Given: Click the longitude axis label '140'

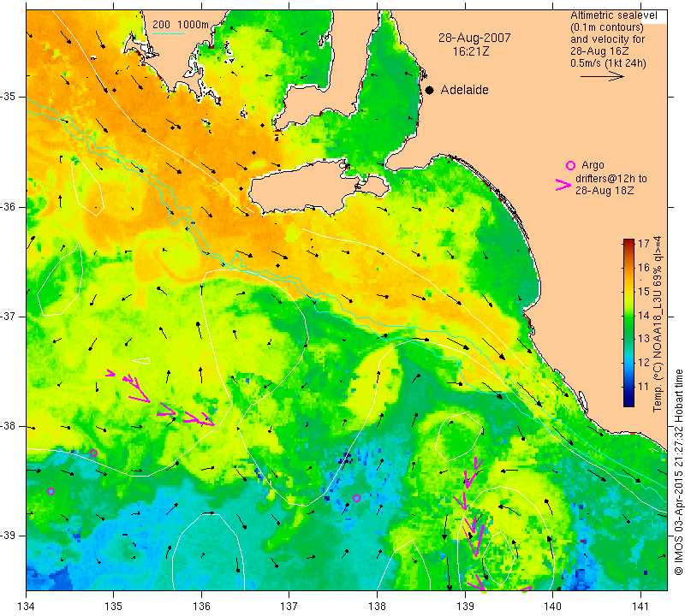Looking at the screenshot, I should pyautogui.click(x=552, y=607).
